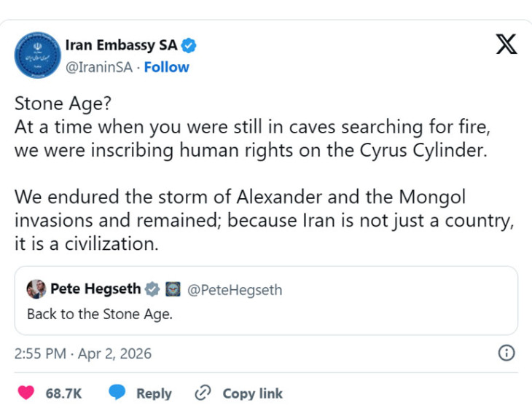Follow the Iran Embassy SA account

166,67
